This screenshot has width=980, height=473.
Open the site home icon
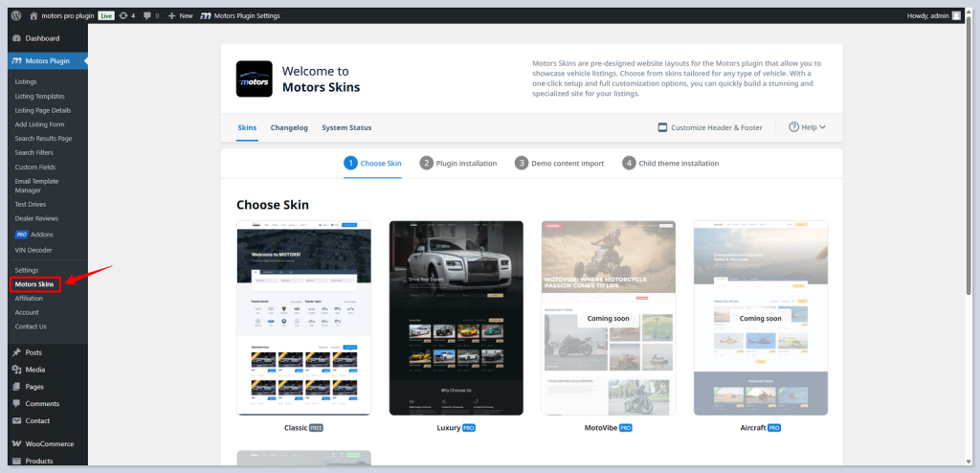(34, 15)
